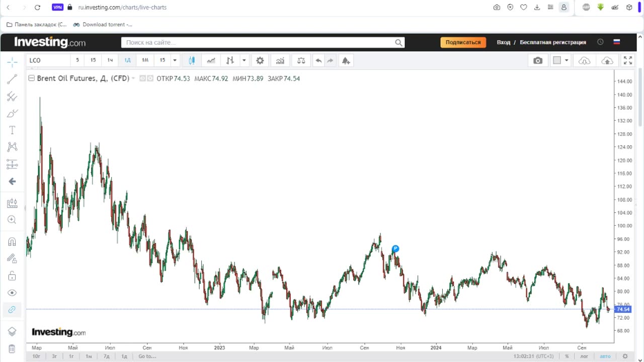Open language selector Russian flag
The height and width of the screenshot is (362, 644).
click(x=616, y=42)
